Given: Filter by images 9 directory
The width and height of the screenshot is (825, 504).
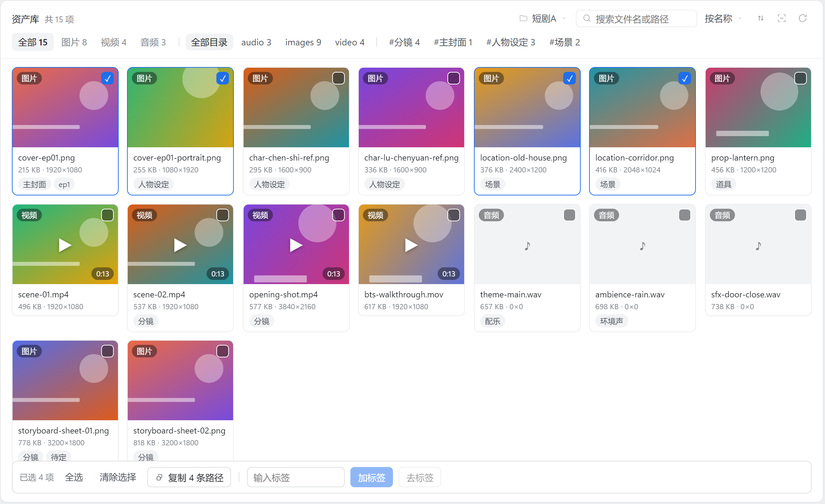Looking at the screenshot, I should pos(303,42).
